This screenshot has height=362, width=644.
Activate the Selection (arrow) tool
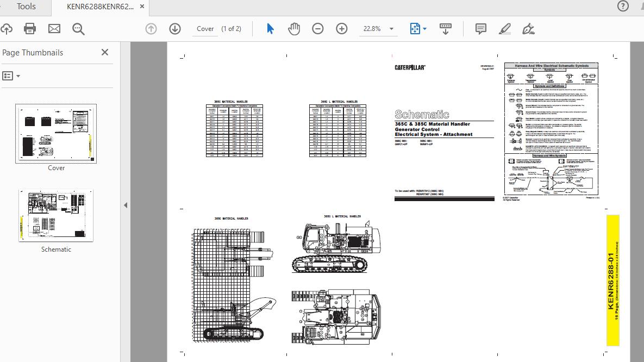[x=270, y=29]
